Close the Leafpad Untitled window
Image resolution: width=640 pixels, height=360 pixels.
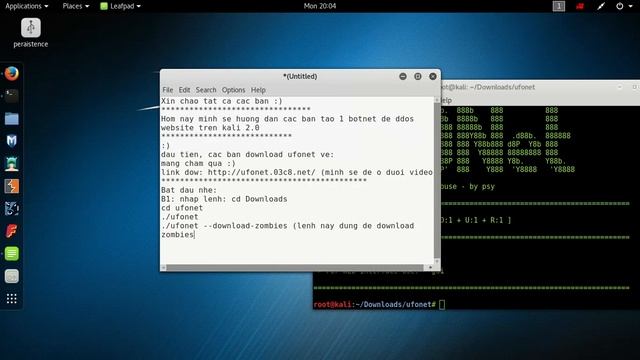(433, 76)
